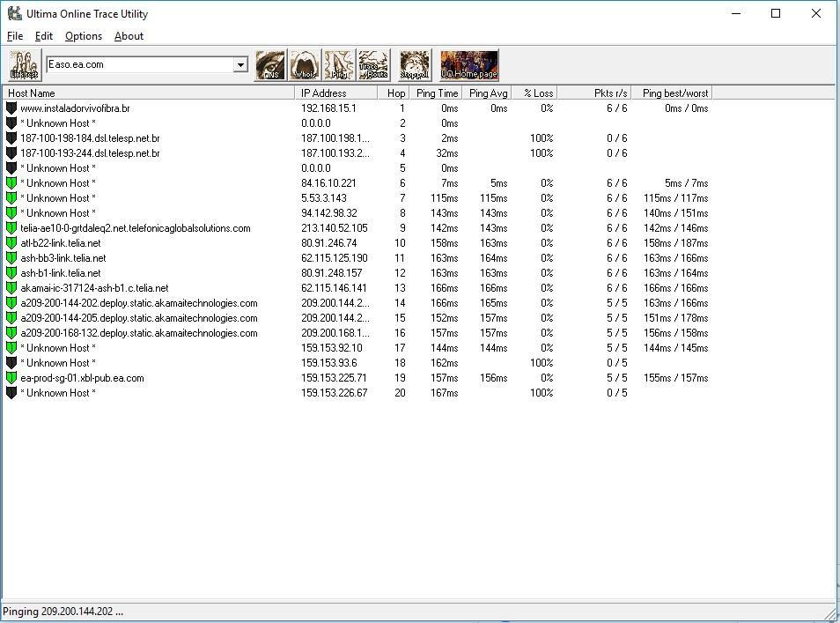Click best/worst value 151ms / 178ms

(x=675, y=318)
